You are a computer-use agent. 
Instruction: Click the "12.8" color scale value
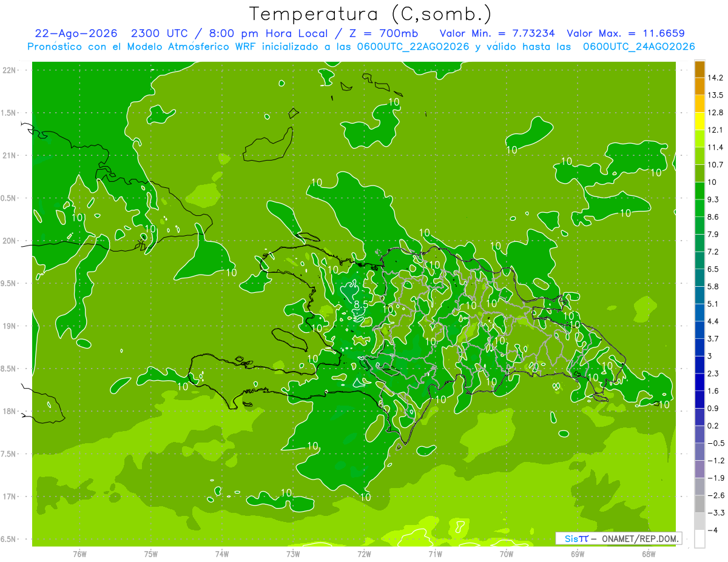[715, 112]
